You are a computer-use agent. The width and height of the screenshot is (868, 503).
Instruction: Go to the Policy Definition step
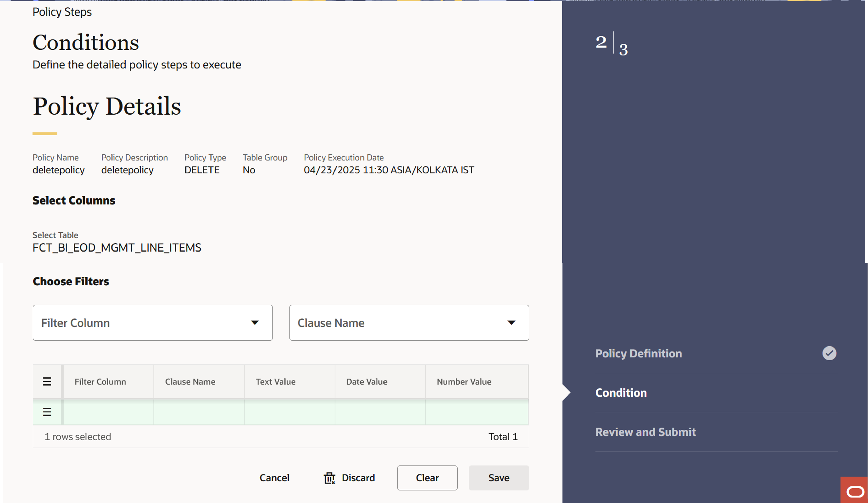638,354
